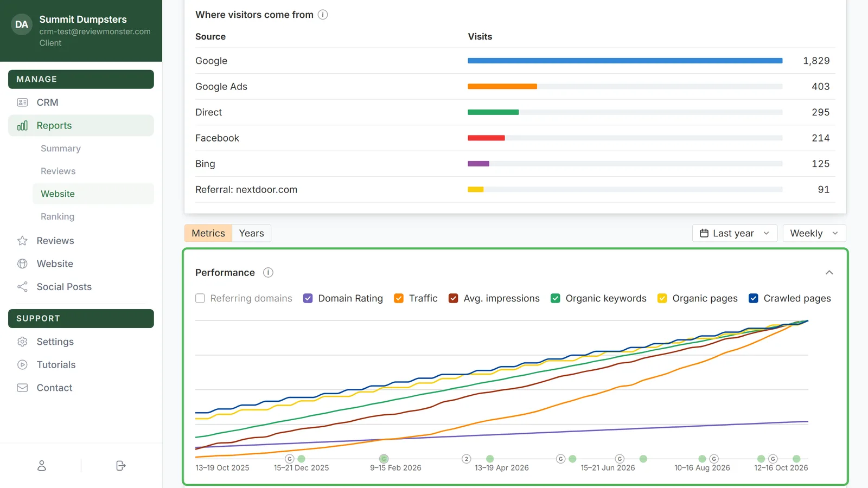Image resolution: width=868 pixels, height=488 pixels.
Task: Click the CRM card icon in sidebar
Action: tap(22, 102)
